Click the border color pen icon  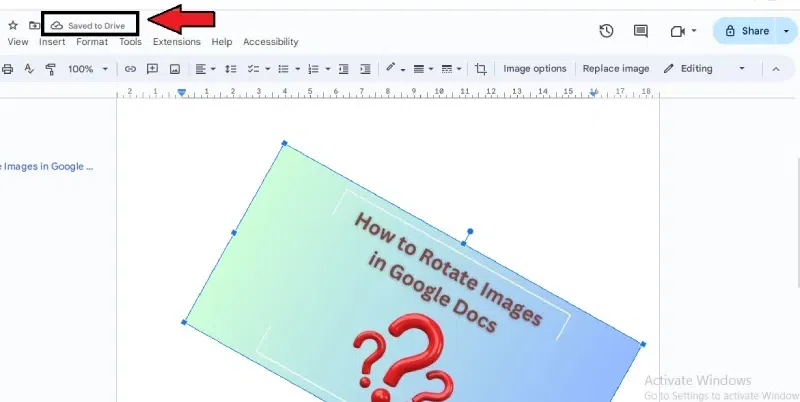[x=391, y=67]
